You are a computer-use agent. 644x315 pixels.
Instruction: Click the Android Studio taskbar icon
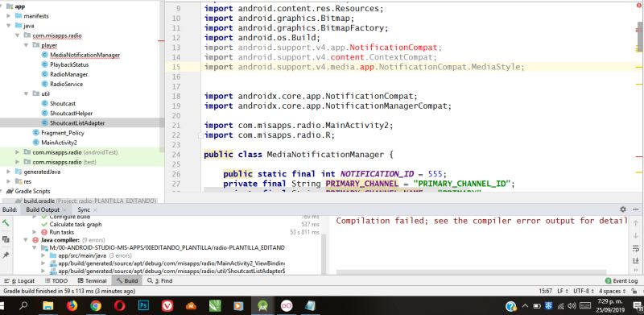262,305
